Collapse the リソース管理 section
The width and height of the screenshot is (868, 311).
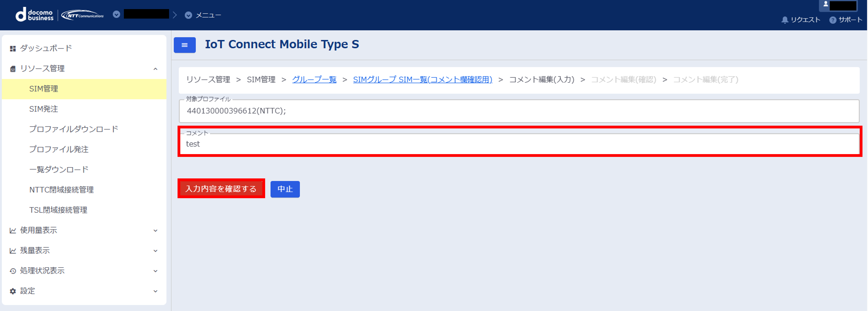pyautogui.click(x=155, y=69)
